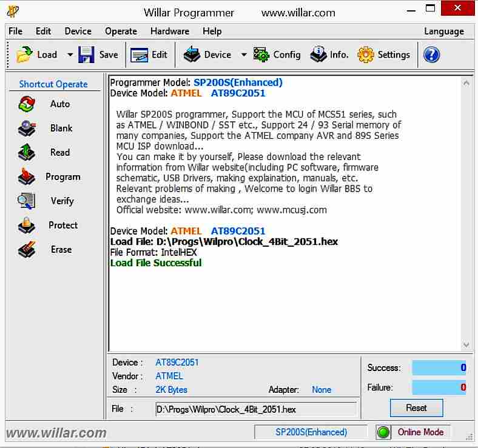
Task: Click the File Format: IntelHEX line
Action: point(153,252)
